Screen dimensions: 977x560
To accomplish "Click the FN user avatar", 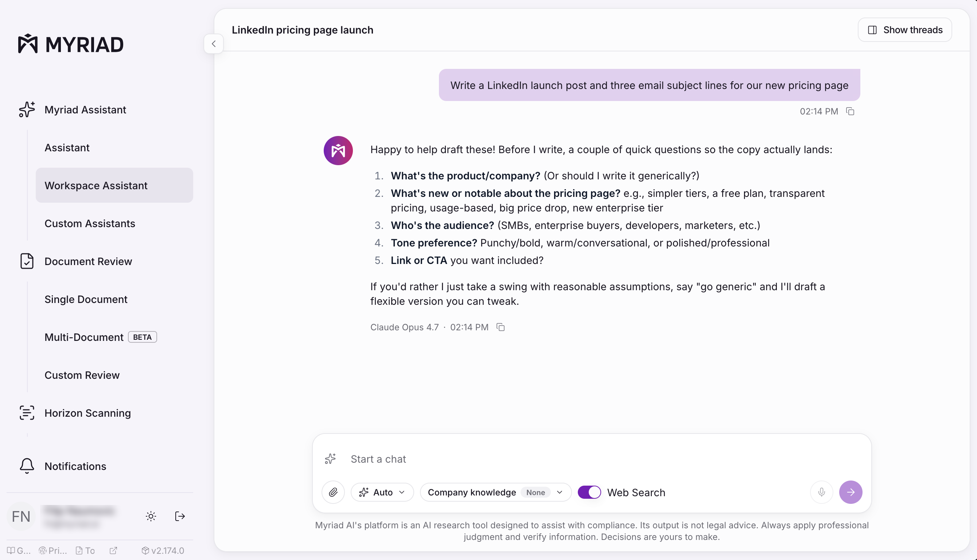I will click(x=21, y=516).
